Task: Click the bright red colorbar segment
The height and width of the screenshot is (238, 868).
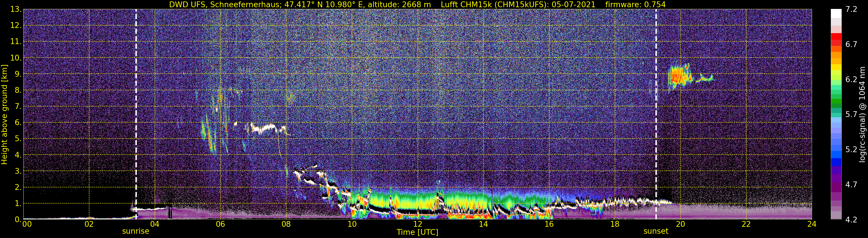Action: click(836, 37)
